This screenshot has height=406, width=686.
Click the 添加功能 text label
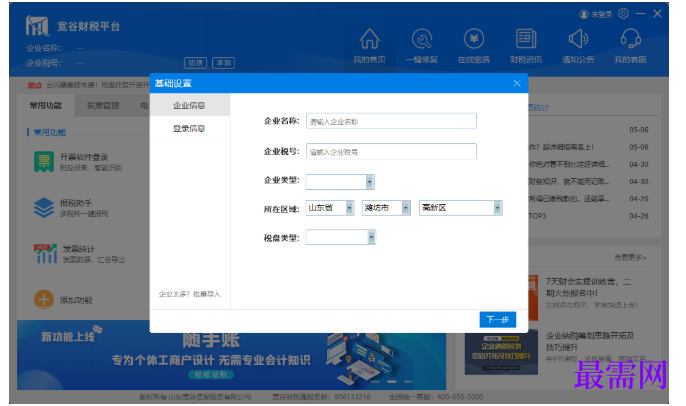pos(76,300)
